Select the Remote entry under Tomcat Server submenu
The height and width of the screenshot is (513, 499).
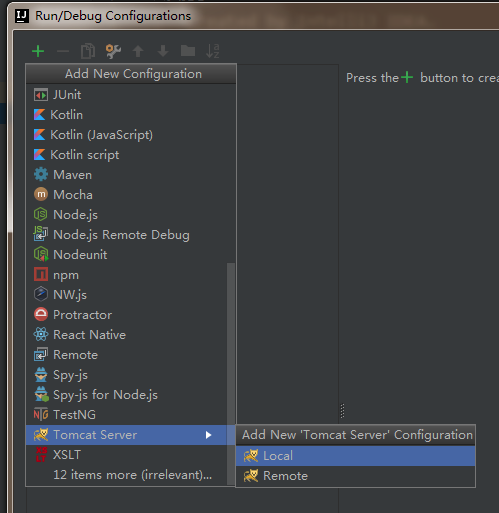355,476
